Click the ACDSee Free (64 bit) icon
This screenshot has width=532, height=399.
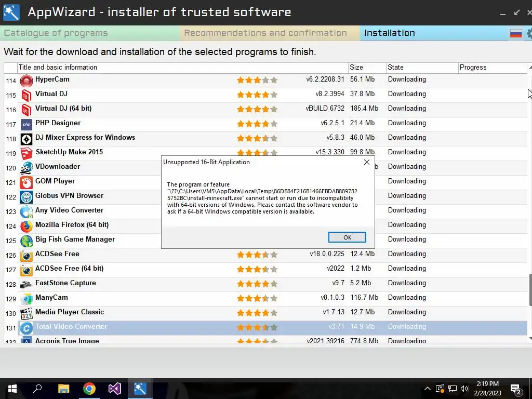pos(26,270)
